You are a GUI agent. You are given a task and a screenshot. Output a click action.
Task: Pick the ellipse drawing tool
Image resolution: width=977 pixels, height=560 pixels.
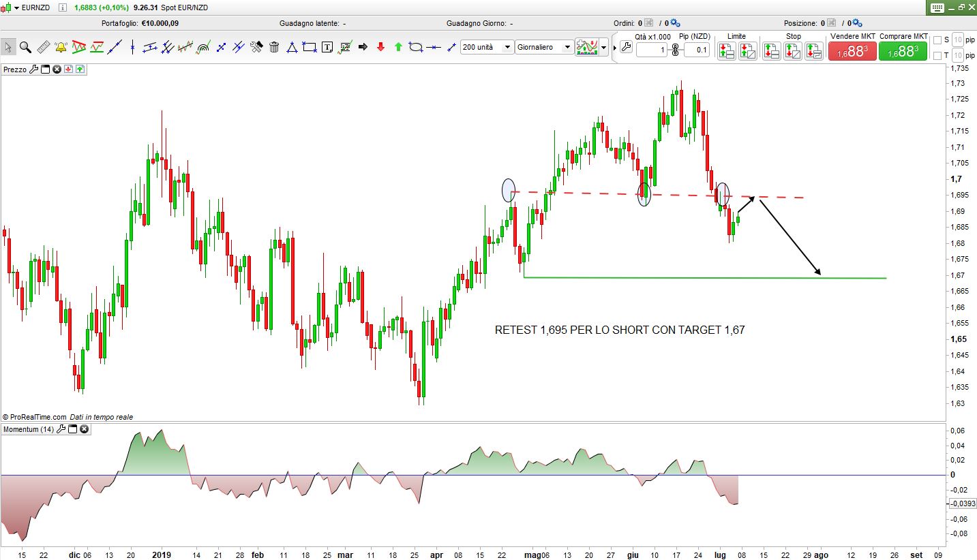click(416, 47)
